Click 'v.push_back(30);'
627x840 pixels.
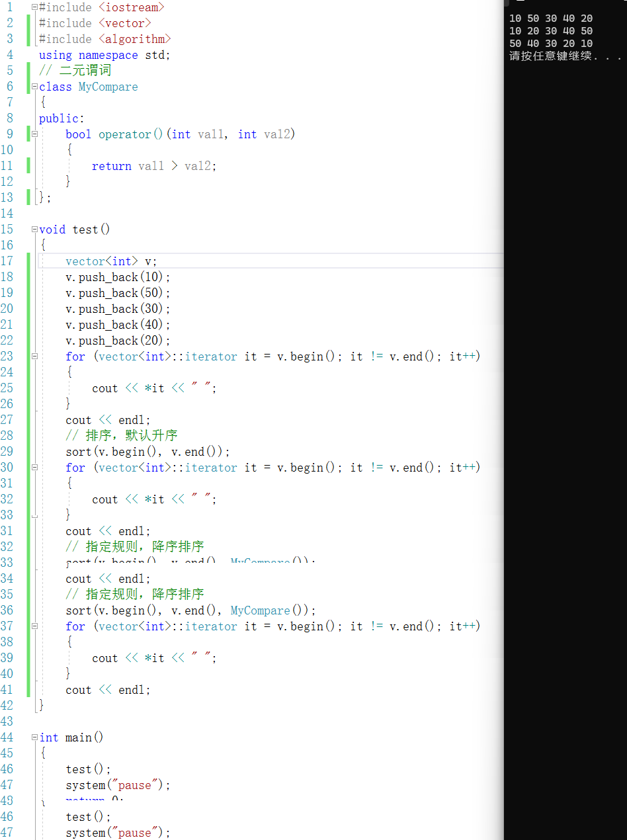point(118,309)
